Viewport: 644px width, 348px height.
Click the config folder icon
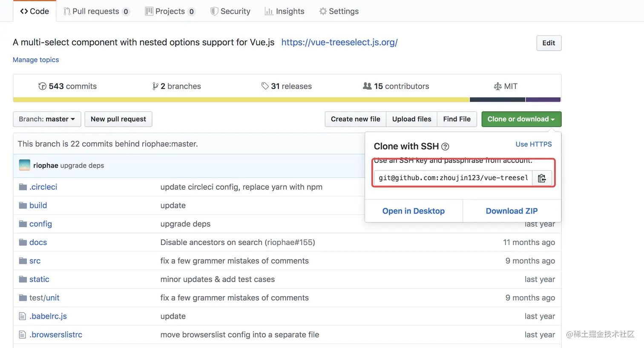click(23, 224)
